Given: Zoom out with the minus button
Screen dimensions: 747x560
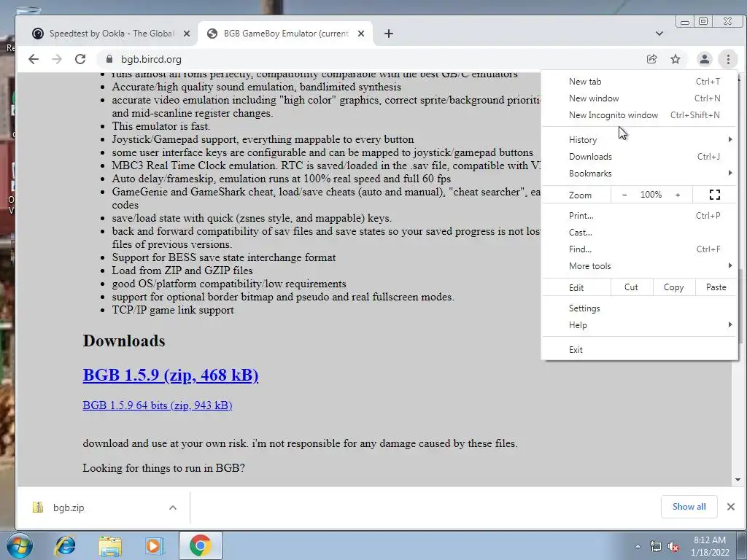Looking at the screenshot, I should point(624,195).
